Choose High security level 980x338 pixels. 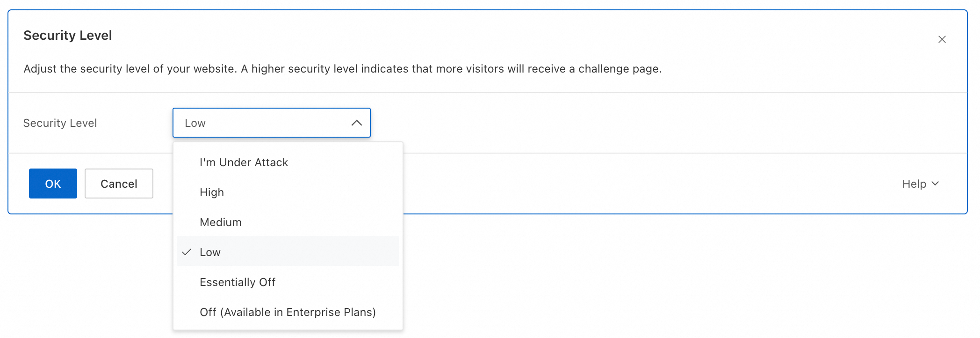(212, 192)
